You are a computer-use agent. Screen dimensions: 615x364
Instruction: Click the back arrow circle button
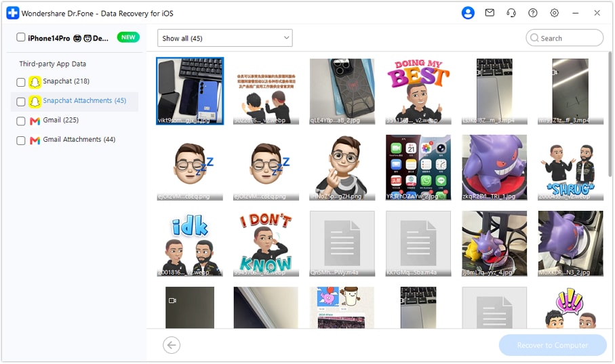[x=172, y=345]
